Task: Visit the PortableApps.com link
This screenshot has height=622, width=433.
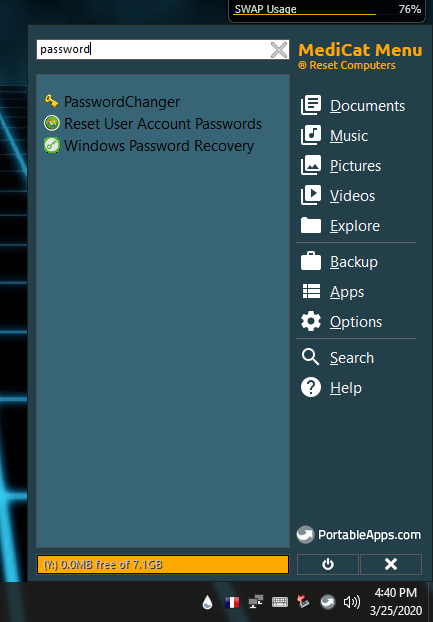Action: tap(369, 535)
